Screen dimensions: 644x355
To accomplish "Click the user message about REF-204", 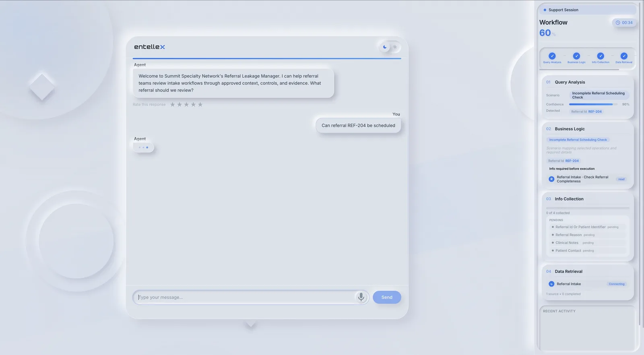I will coord(358,126).
